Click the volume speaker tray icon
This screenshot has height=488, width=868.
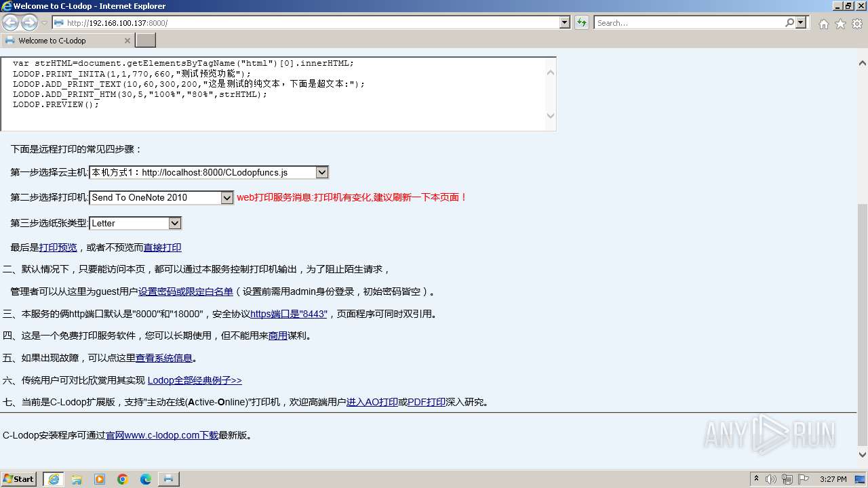click(x=771, y=479)
